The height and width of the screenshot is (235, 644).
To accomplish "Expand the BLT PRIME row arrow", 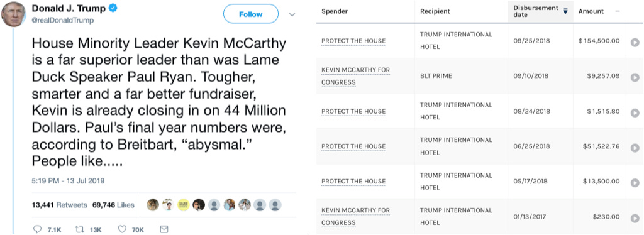I will click(635, 77).
